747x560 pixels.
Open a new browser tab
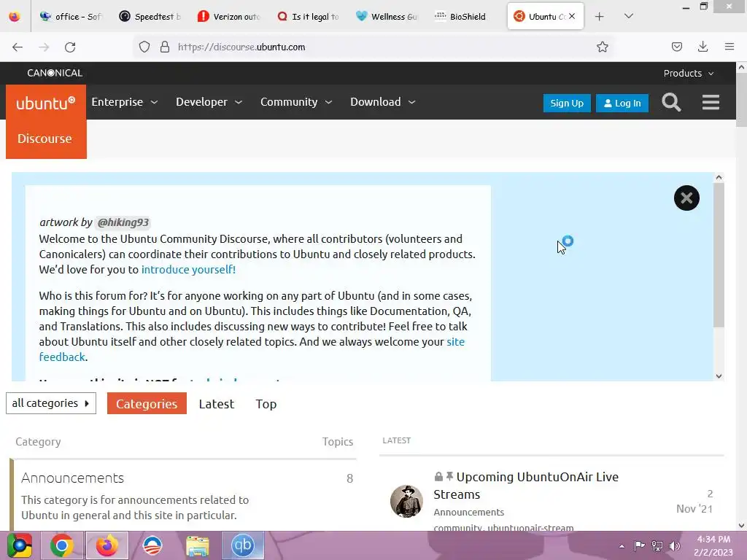600,17
